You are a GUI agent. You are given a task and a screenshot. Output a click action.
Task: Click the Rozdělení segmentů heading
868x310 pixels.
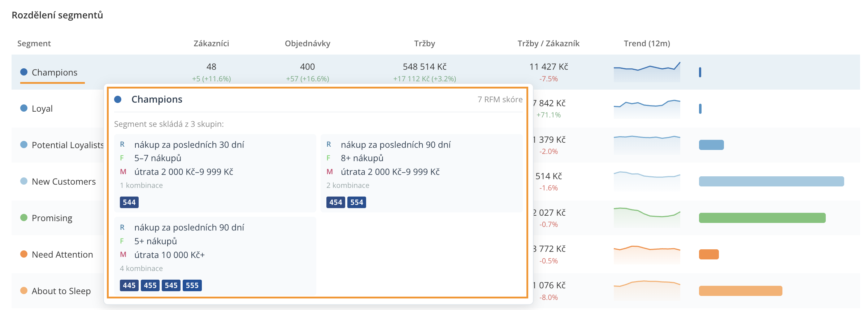pyautogui.click(x=57, y=15)
